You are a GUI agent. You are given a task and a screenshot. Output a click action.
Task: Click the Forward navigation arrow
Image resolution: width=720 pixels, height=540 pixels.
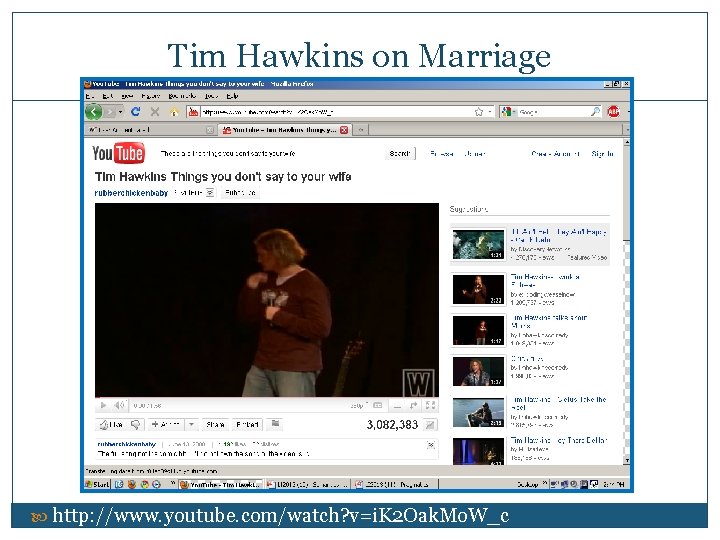pyautogui.click(x=110, y=112)
